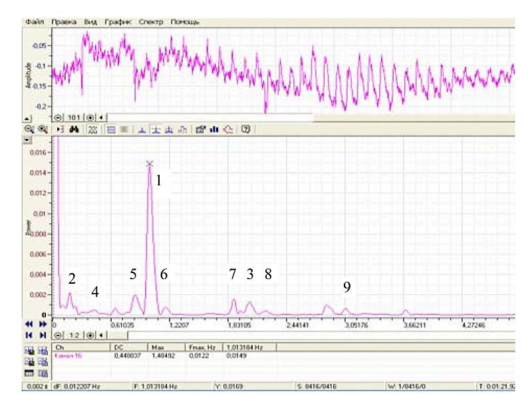The height and width of the screenshot is (408, 532).
Task: Toggle the horizontal split layout button
Action: 111,130
